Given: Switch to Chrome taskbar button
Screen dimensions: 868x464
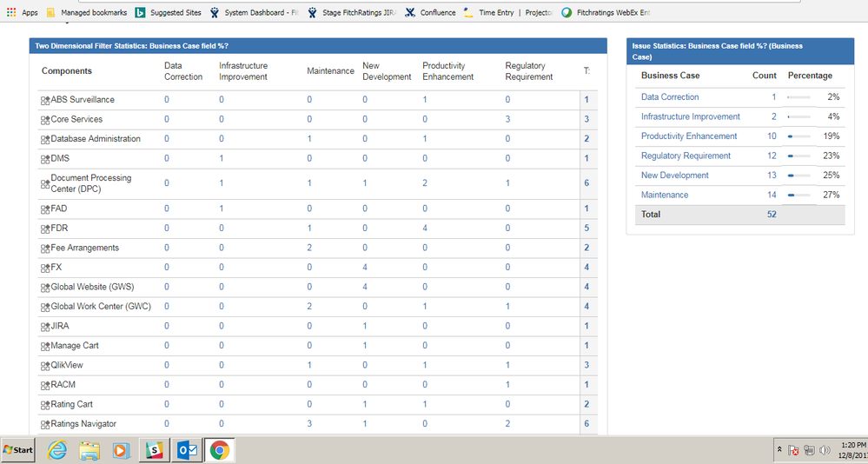Looking at the screenshot, I should [219, 450].
